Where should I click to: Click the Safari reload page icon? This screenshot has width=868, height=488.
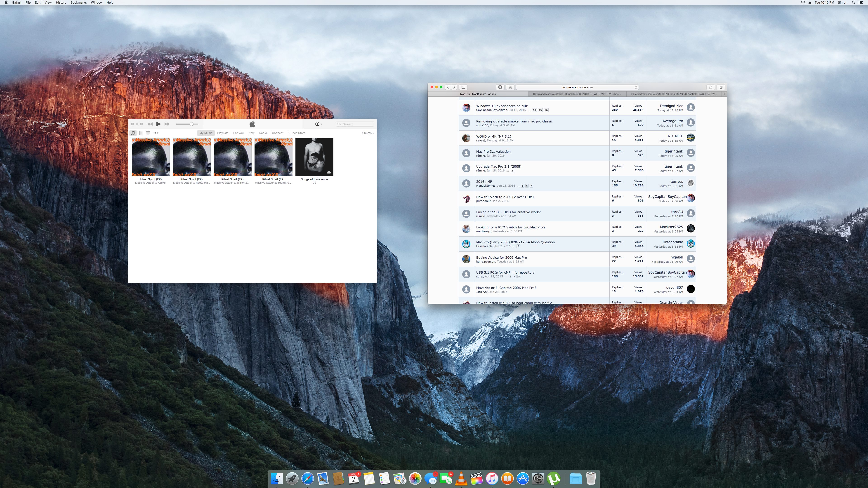point(636,87)
